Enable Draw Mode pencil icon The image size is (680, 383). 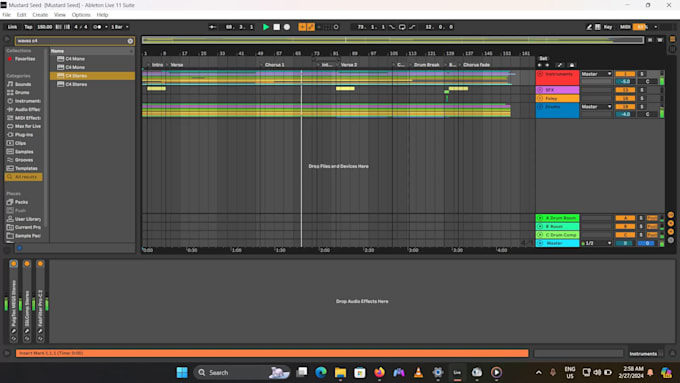coord(589,27)
